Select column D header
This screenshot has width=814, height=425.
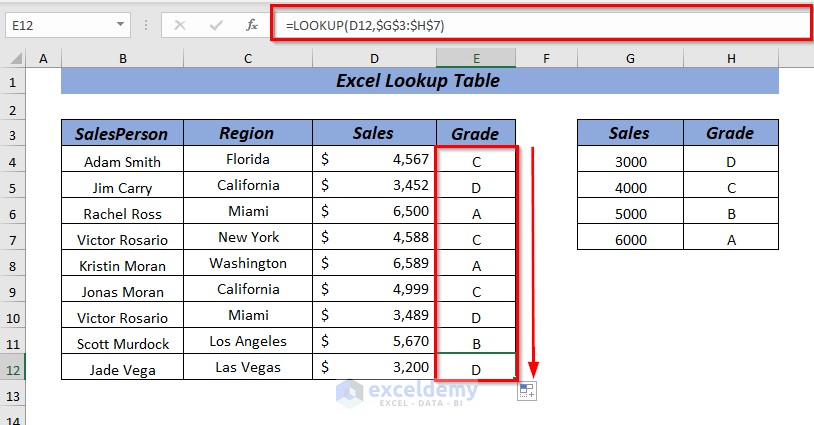click(374, 59)
